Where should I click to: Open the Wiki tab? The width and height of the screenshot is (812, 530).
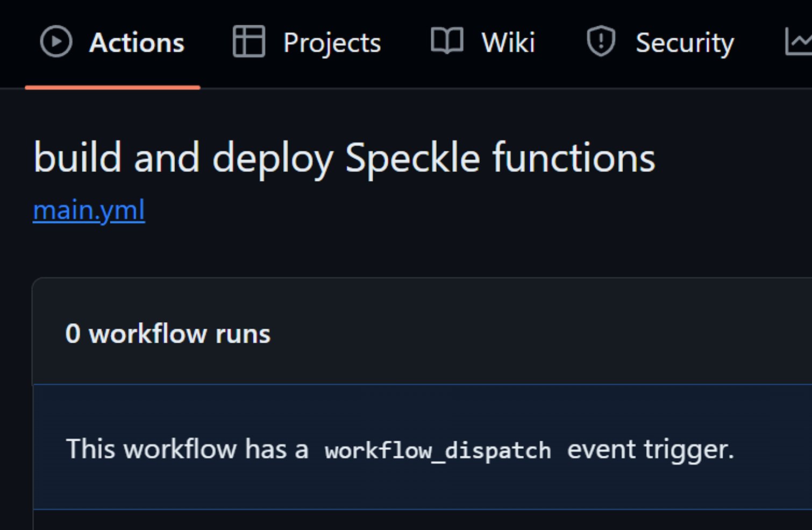pyautogui.click(x=483, y=43)
